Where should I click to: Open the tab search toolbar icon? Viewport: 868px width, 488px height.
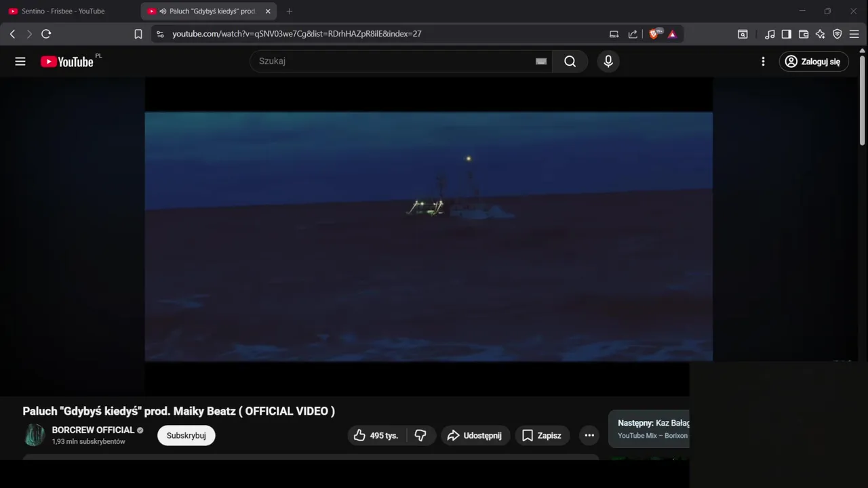tap(743, 34)
